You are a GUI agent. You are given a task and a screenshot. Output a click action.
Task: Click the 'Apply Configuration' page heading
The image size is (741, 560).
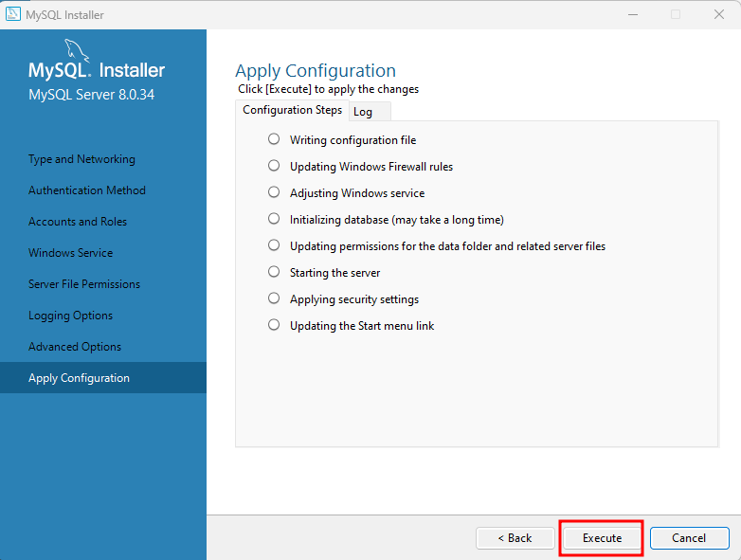coord(316,71)
